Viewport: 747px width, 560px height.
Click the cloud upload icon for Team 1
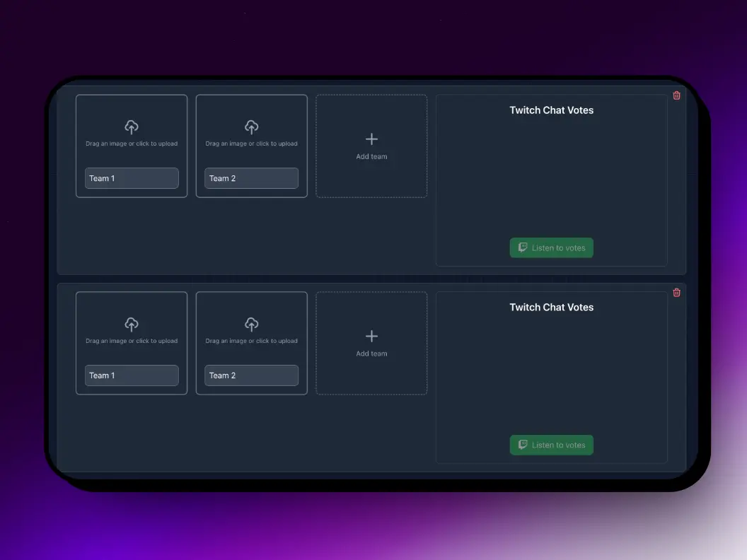tap(132, 127)
